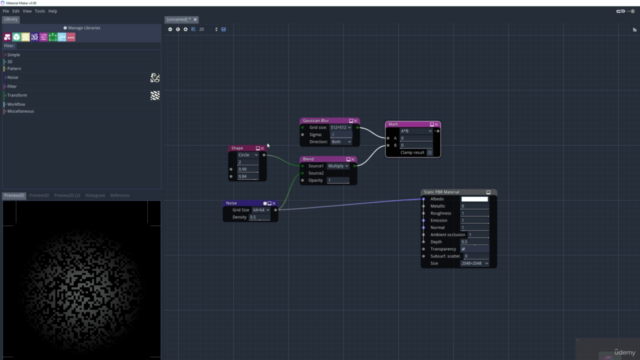Expand the Filter tree category
The image size is (640, 360).
[x=5, y=87]
